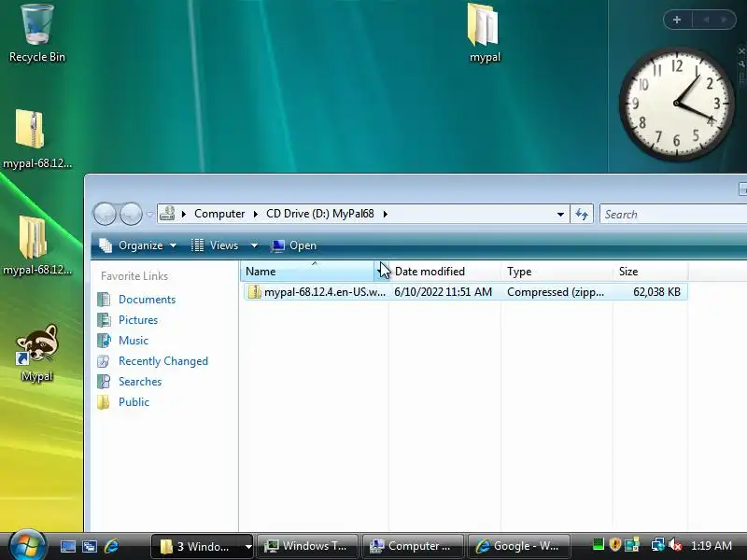
Task: Click Show Desktop in Quick Launch
Action: [67, 546]
